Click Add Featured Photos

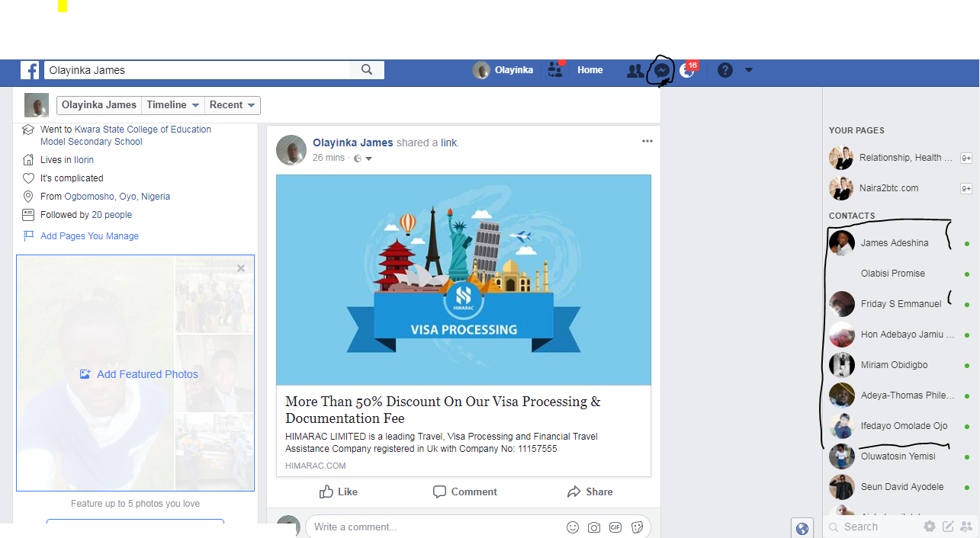pos(139,374)
